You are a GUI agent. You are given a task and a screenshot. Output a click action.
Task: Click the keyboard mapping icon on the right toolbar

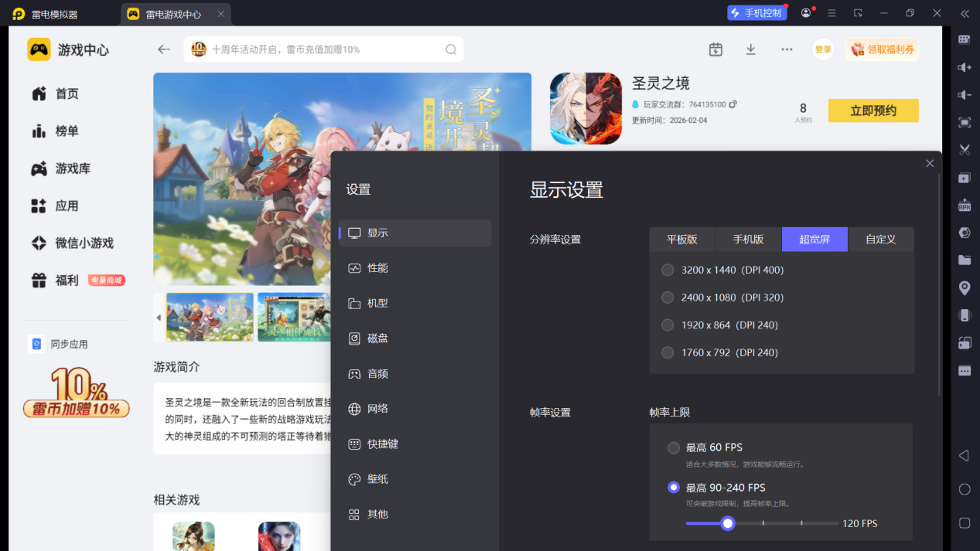click(x=963, y=39)
